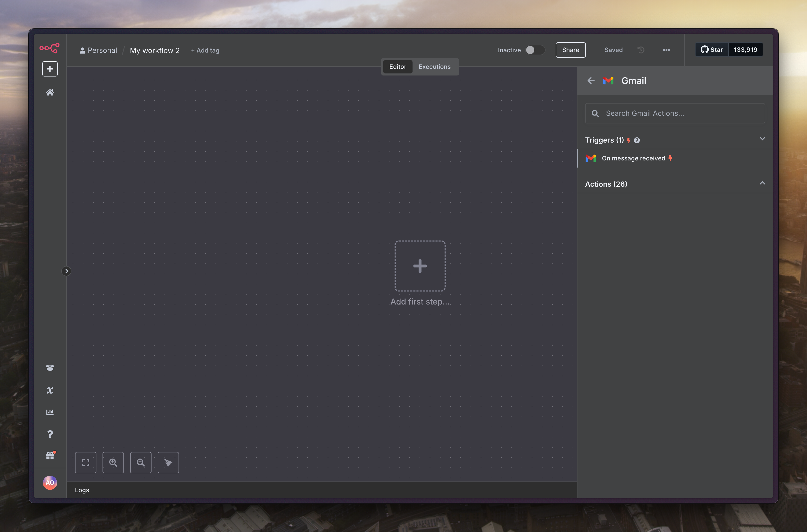
Task: Open the What's New gift icon
Action: [50, 456]
